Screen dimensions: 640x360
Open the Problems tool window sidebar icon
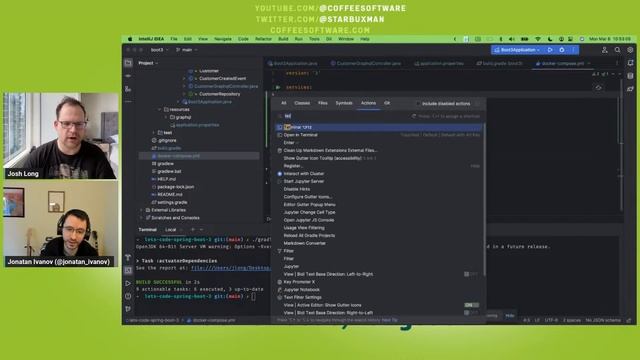[128, 296]
